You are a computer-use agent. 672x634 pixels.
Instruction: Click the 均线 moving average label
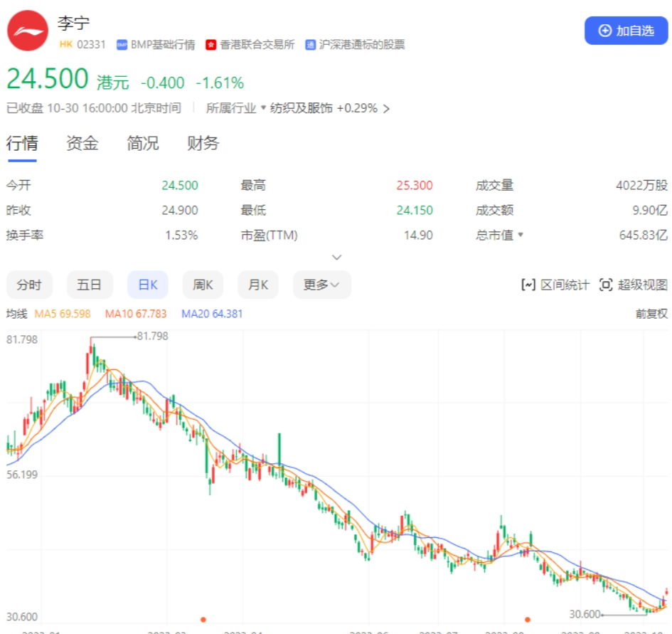17,314
